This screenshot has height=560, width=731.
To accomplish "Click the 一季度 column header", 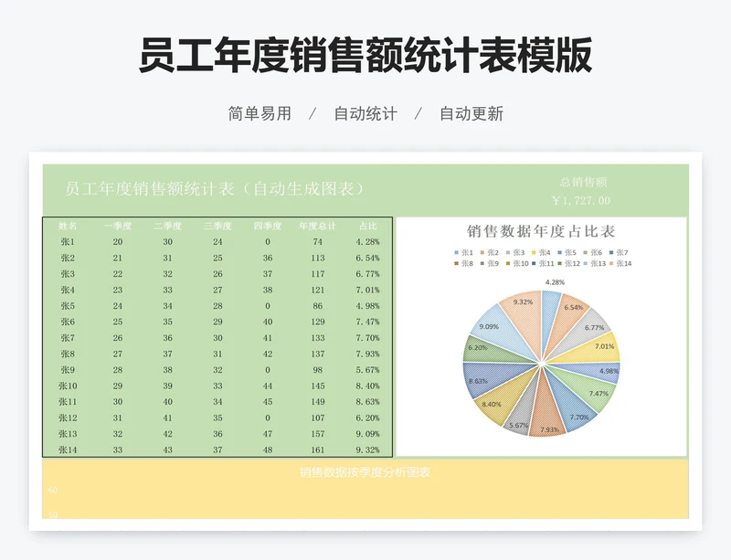I will (118, 226).
